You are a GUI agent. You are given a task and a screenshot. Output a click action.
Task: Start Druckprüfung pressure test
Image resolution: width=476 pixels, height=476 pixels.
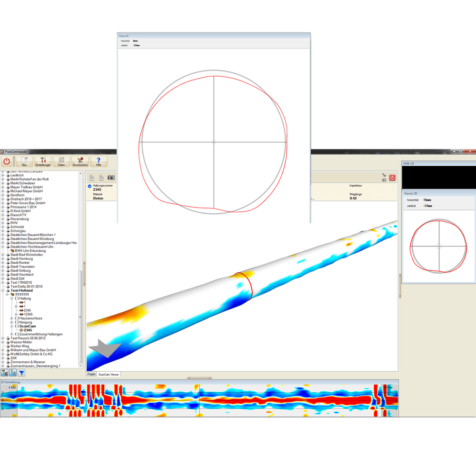(80, 161)
